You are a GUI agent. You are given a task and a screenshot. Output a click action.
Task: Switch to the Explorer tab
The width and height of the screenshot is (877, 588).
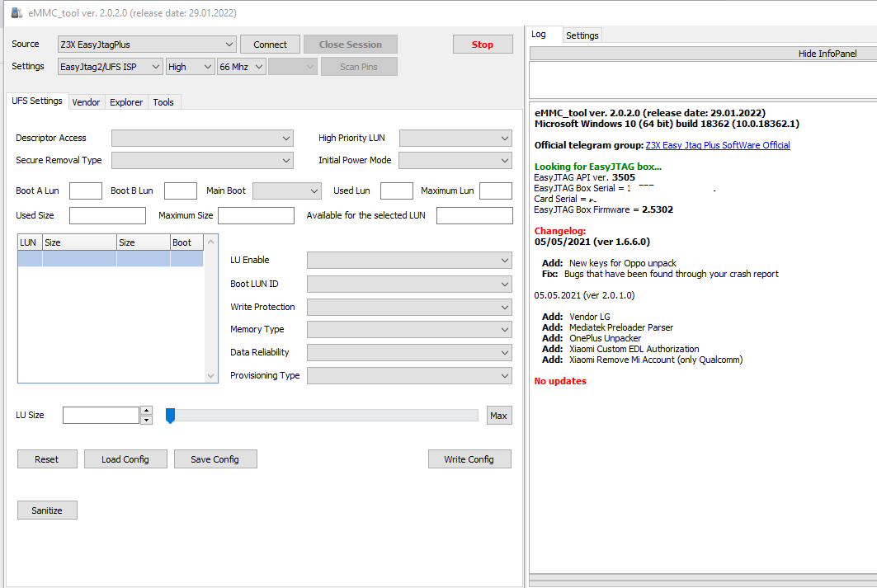[126, 102]
